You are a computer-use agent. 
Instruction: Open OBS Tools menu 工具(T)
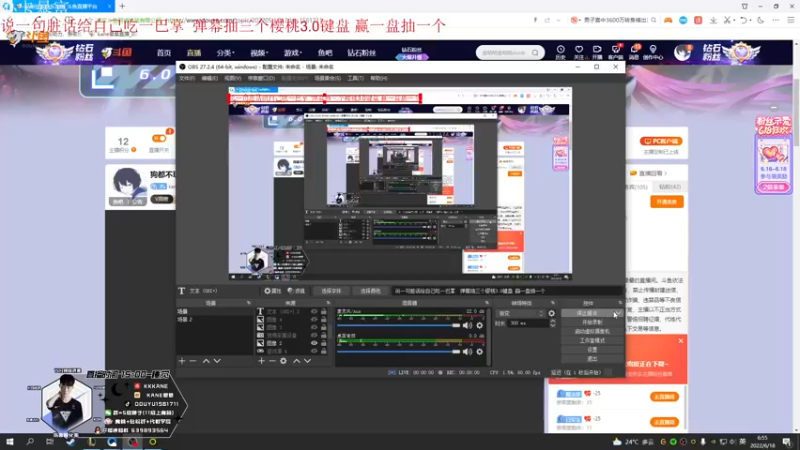tap(355, 78)
